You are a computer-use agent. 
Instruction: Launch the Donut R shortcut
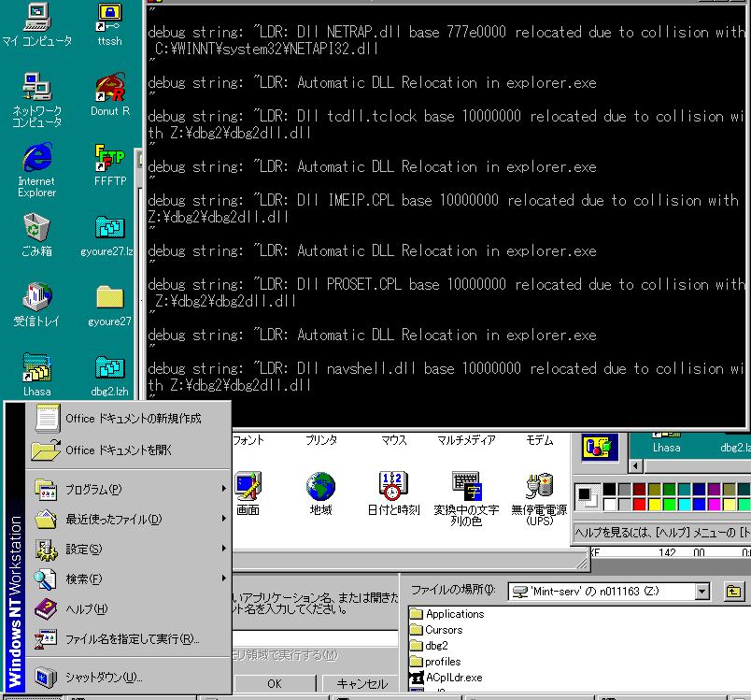click(110, 94)
